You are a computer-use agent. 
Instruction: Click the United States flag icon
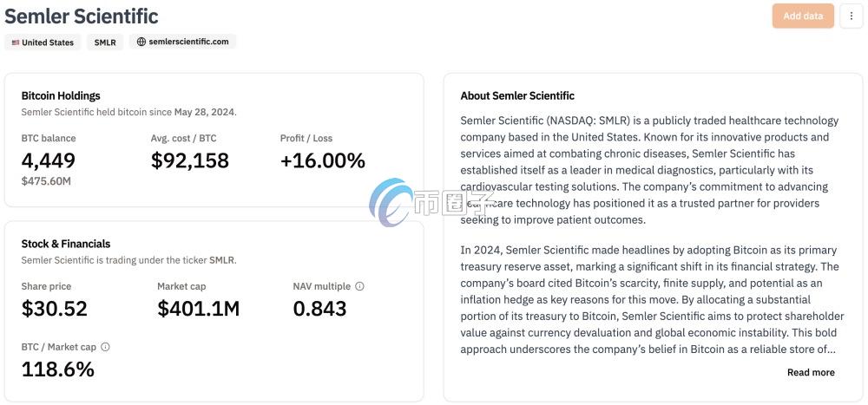pyautogui.click(x=16, y=42)
